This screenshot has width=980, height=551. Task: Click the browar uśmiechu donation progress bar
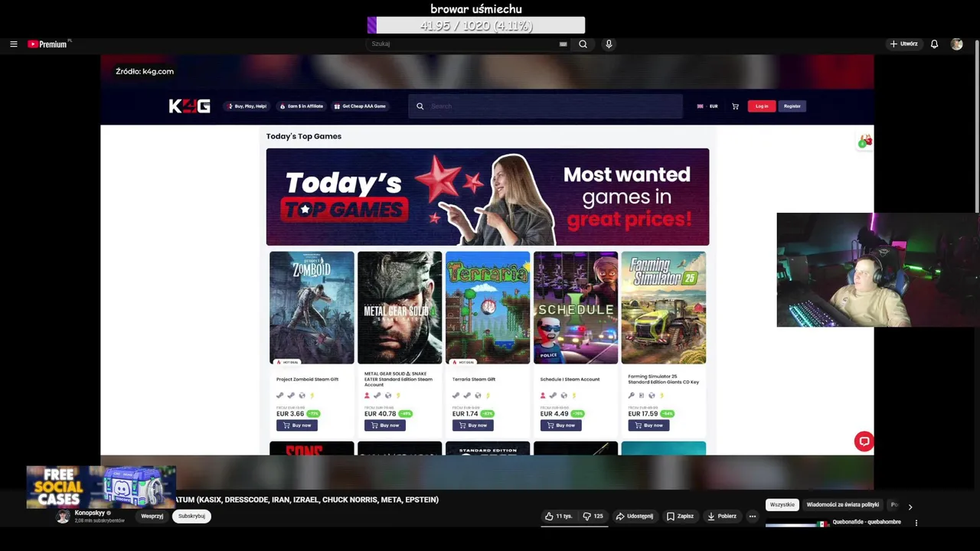click(476, 25)
